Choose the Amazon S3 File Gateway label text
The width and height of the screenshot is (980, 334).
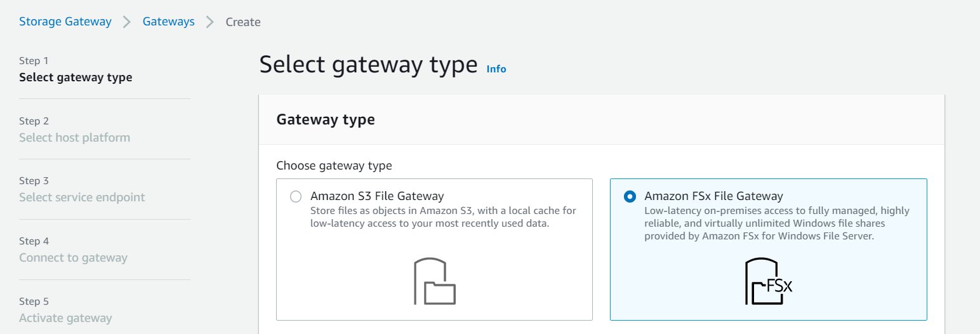pos(377,196)
